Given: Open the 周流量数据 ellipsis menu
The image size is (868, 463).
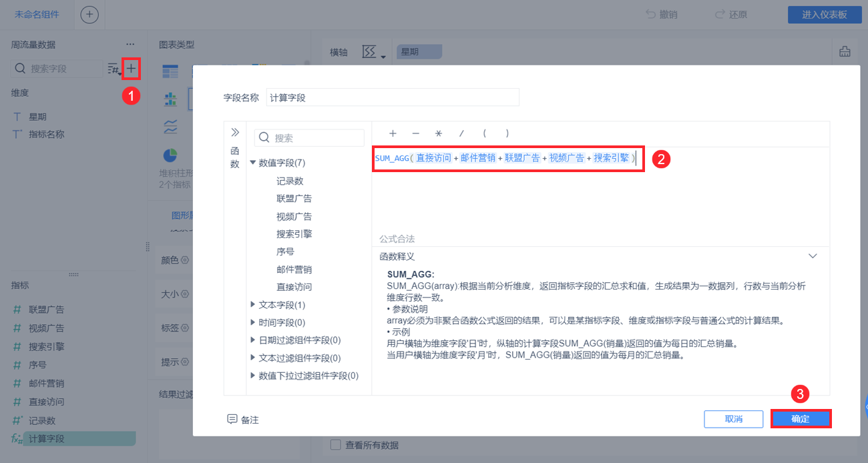Looking at the screenshot, I should [x=130, y=45].
